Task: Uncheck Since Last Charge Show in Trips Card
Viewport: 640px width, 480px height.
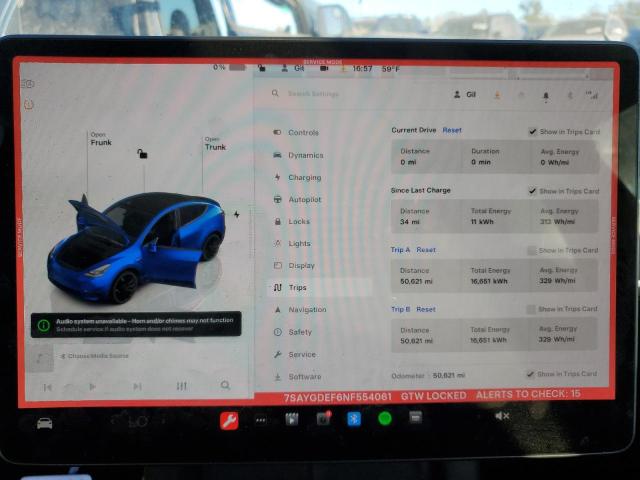Action: [532, 191]
